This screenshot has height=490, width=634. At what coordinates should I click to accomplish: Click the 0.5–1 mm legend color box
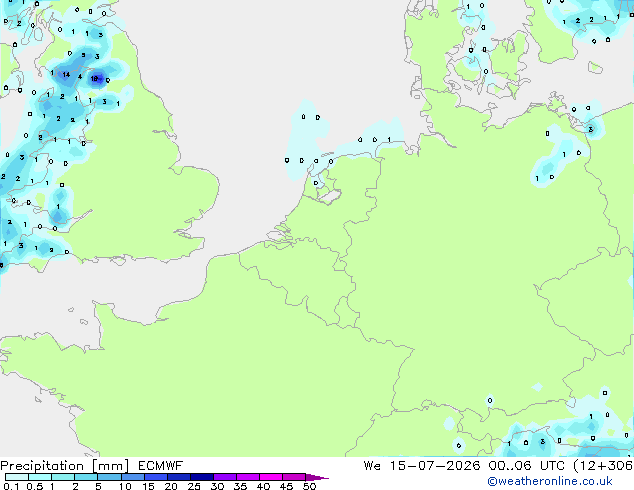click(x=40, y=477)
